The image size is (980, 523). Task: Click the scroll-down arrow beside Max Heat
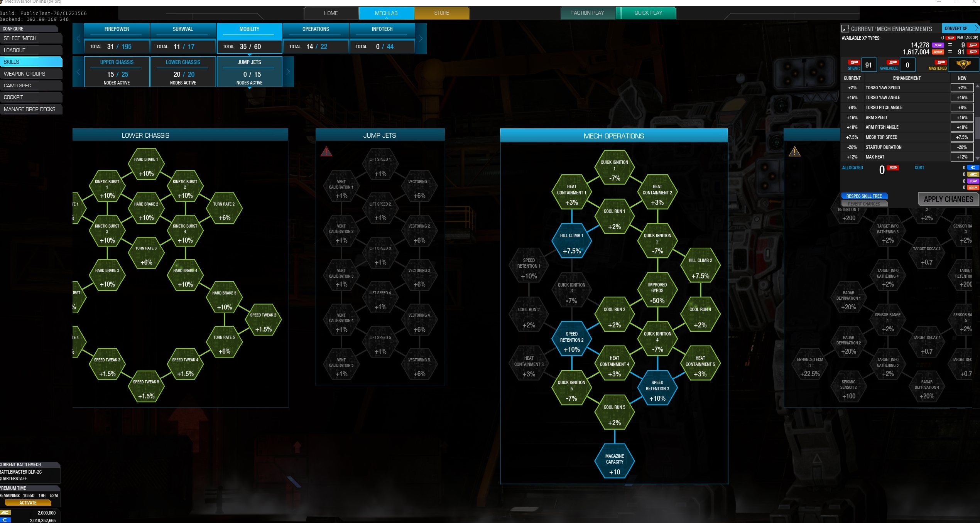[977, 158]
